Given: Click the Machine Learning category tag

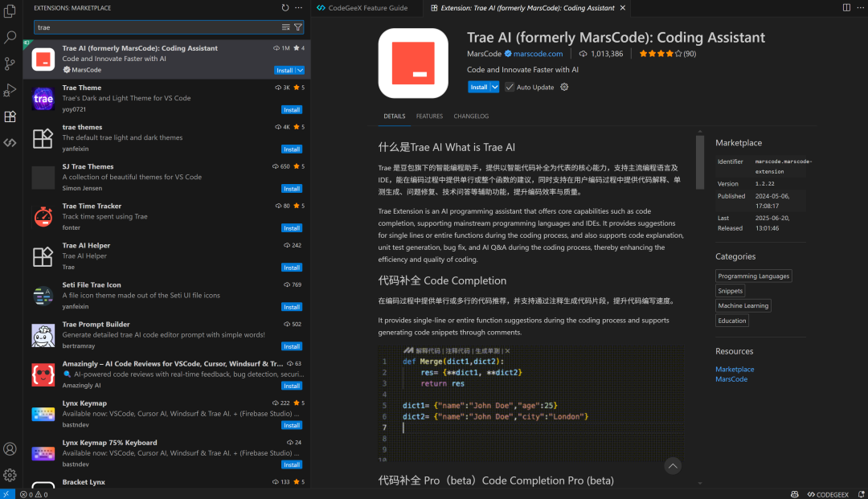Looking at the screenshot, I should point(743,305).
